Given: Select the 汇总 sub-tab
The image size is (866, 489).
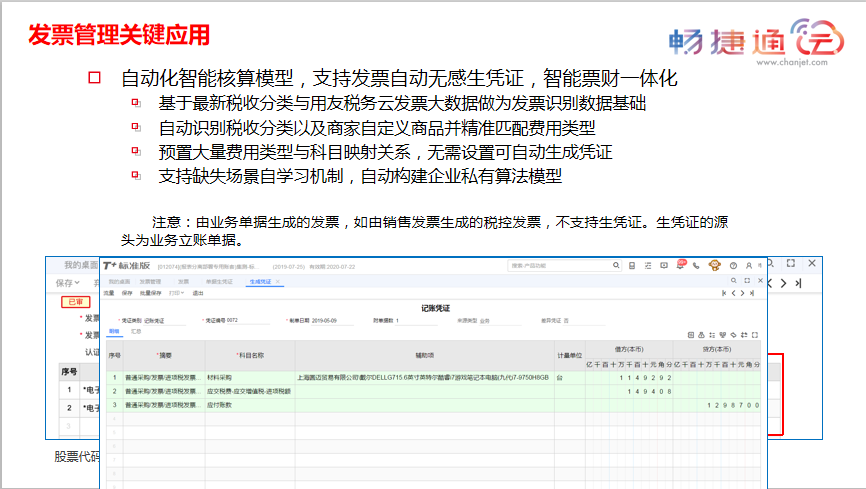Looking at the screenshot, I should (x=136, y=332).
